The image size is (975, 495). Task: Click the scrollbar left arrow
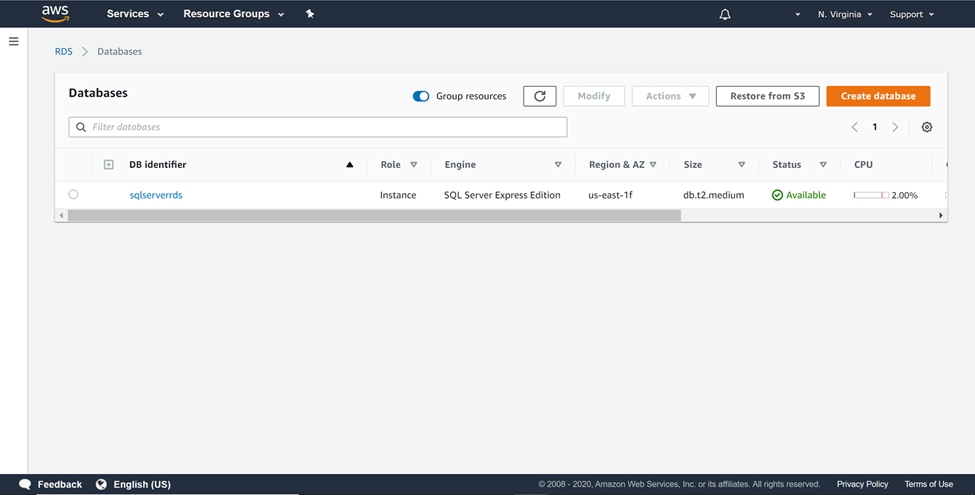coord(61,215)
